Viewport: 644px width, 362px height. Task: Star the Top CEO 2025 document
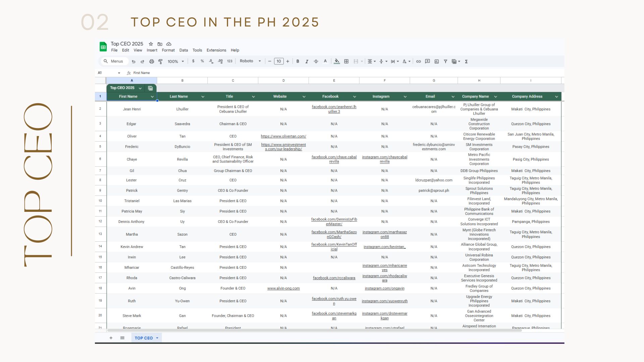[x=151, y=44]
